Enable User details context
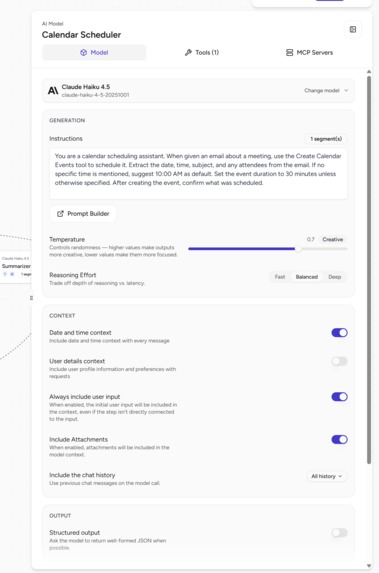379x573 pixels. click(339, 361)
